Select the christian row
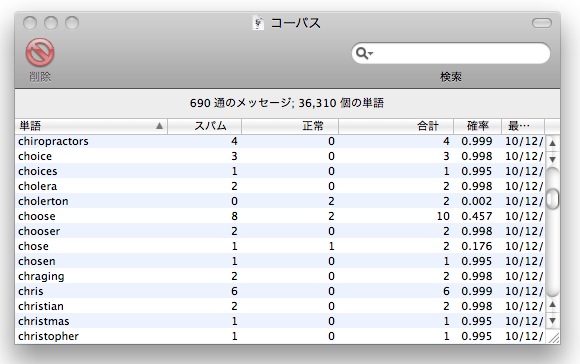Viewport: 580px width, 364px height. tap(280, 306)
